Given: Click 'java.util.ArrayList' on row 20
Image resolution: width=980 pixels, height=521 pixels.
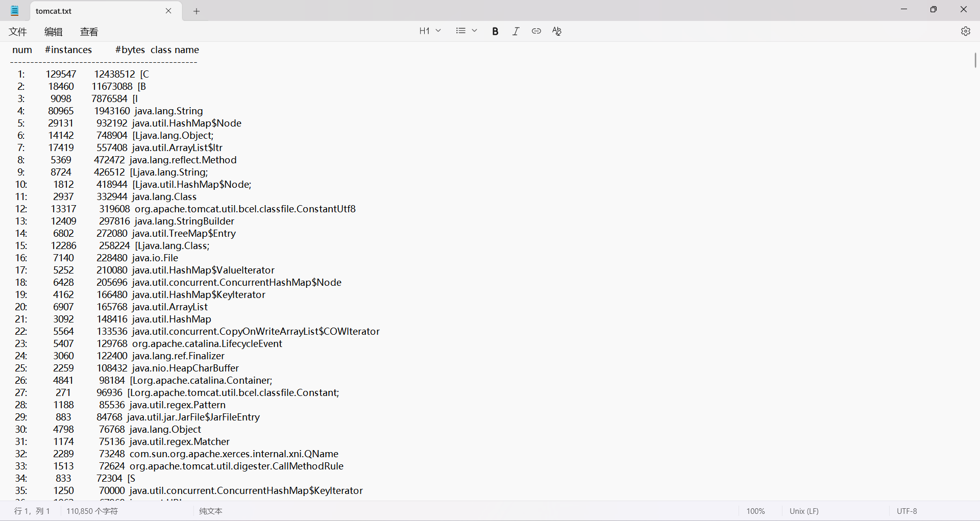Looking at the screenshot, I should point(169,307).
